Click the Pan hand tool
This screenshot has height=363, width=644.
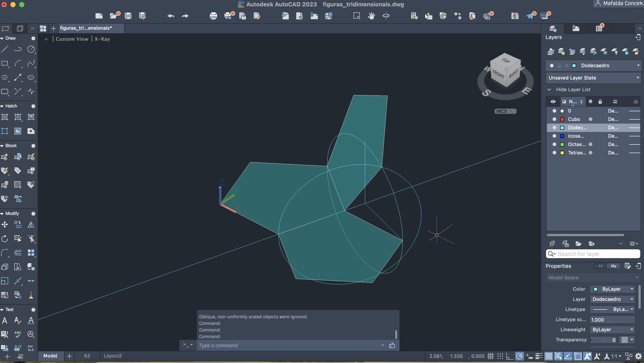click(371, 16)
